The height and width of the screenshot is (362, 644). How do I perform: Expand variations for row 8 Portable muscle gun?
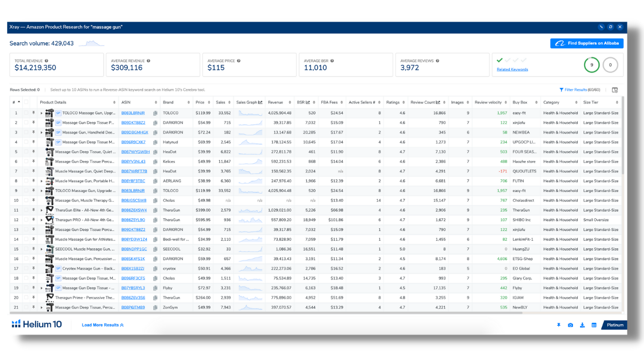(42, 181)
